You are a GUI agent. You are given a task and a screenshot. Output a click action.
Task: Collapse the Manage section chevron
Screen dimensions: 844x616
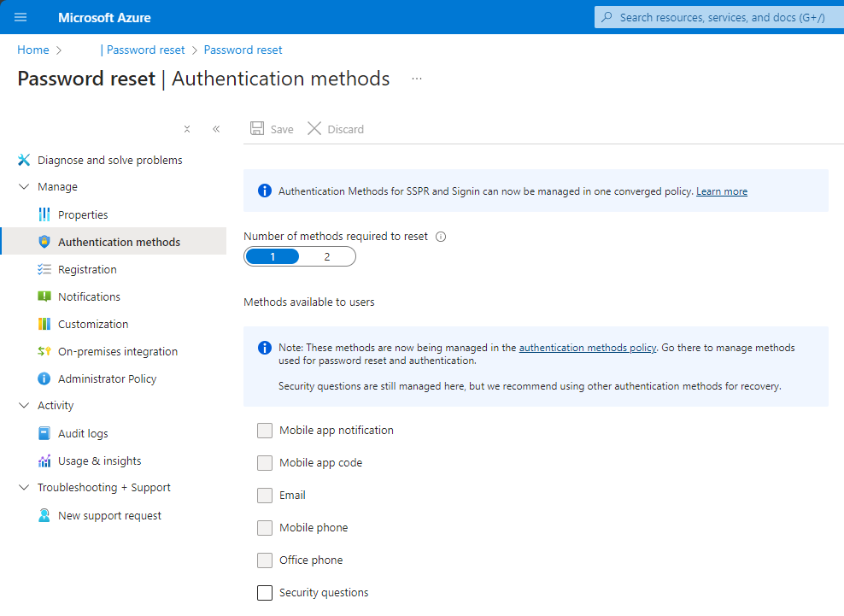[x=24, y=187]
